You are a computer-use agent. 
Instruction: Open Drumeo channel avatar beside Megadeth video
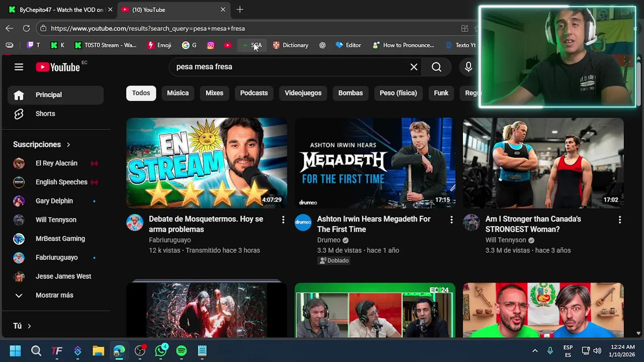click(x=303, y=223)
